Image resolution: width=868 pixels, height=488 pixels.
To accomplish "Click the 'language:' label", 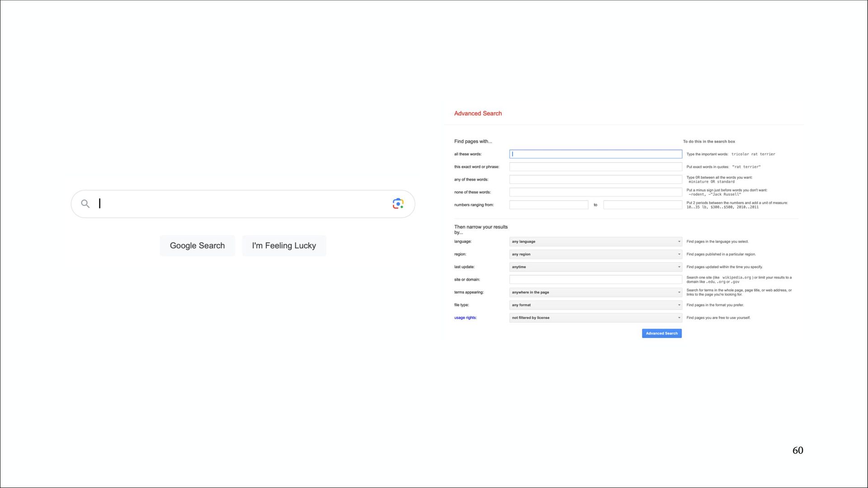I will click(x=462, y=242).
